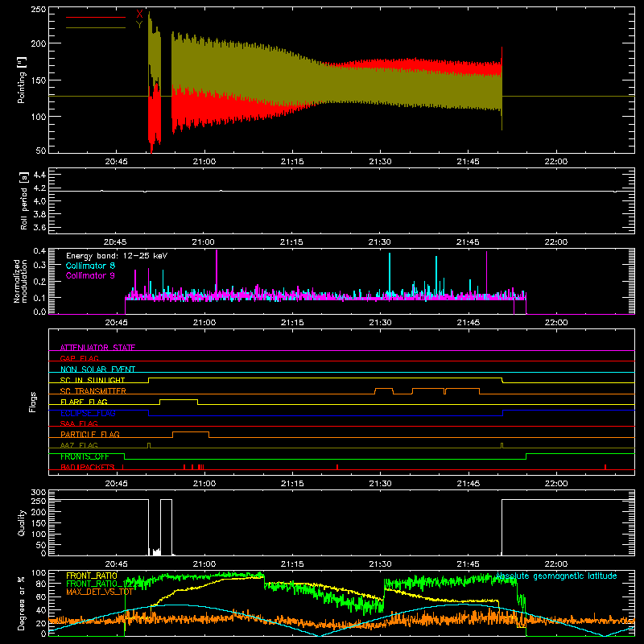Click 20:45 under the Roll period plot
Screen dimensions: 644x644
click(x=115, y=242)
